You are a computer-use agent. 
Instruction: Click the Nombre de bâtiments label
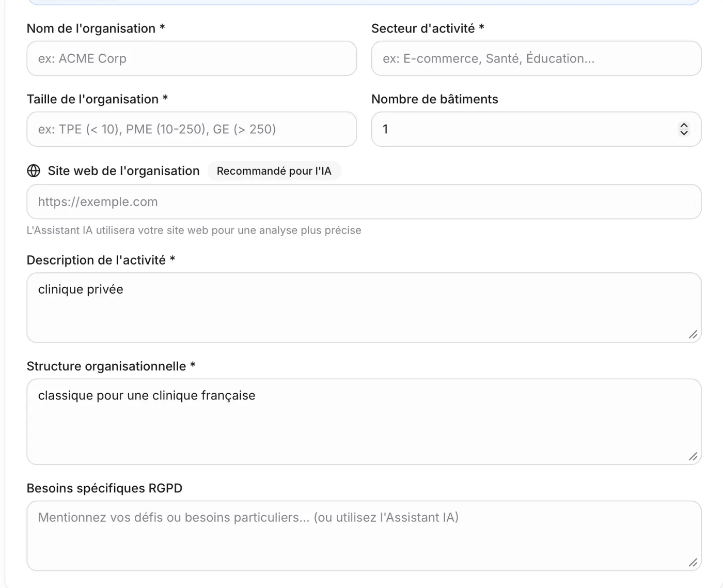coord(435,99)
